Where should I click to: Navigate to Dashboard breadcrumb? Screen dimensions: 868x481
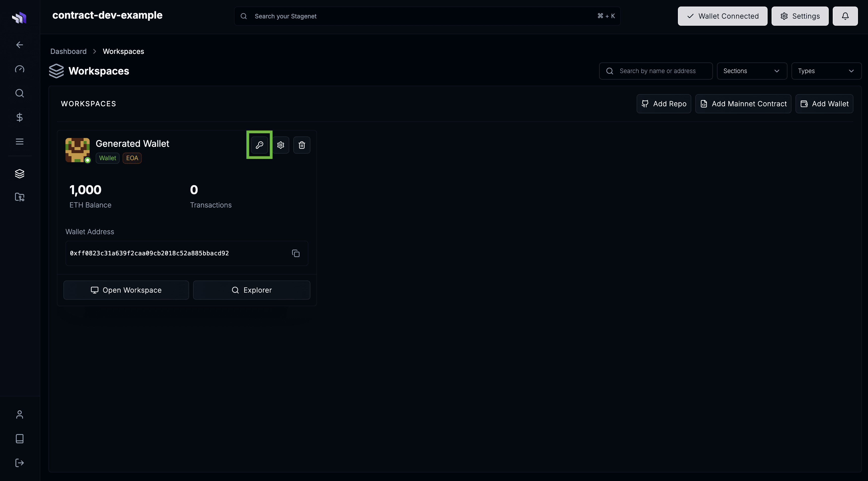68,51
